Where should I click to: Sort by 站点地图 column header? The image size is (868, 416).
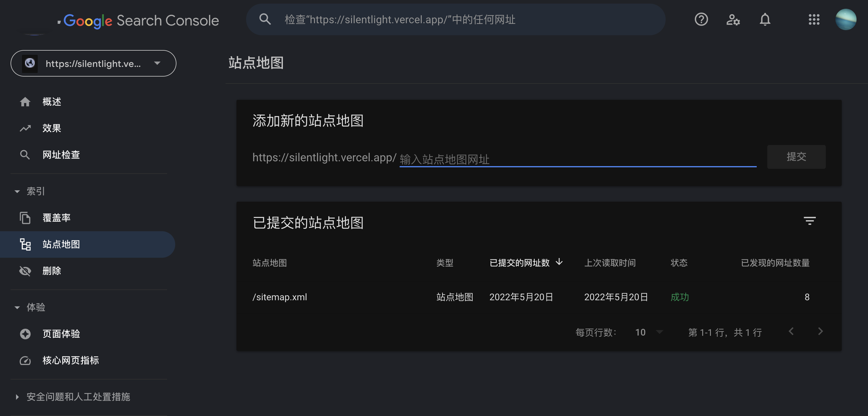(270, 263)
